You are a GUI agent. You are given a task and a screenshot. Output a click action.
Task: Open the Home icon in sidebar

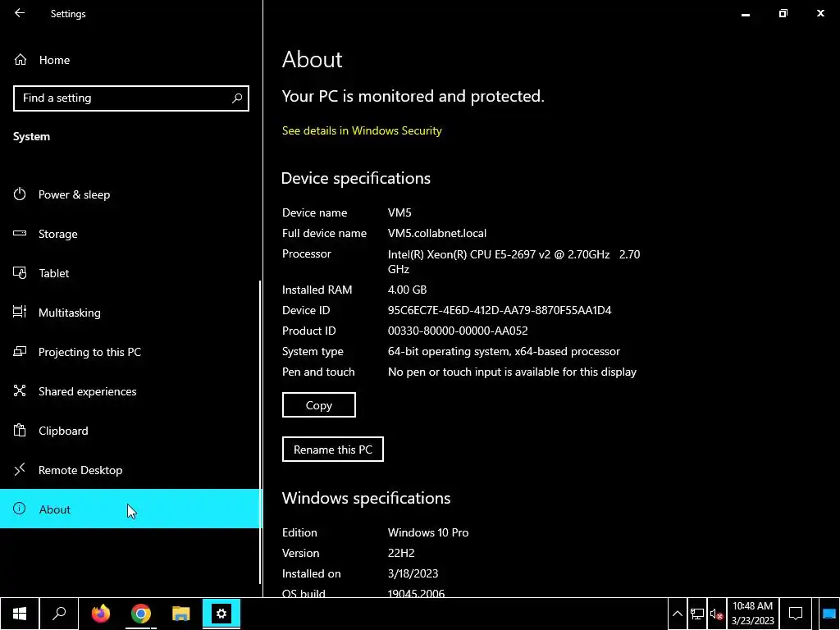[21, 59]
